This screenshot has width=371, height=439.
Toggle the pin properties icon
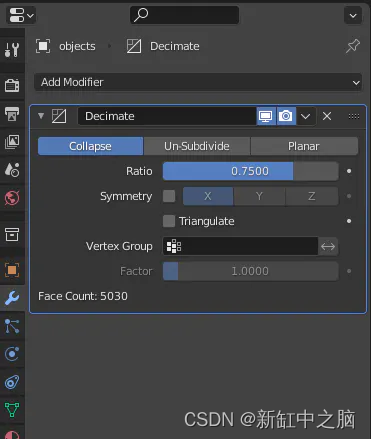pyautogui.click(x=353, y=46)
